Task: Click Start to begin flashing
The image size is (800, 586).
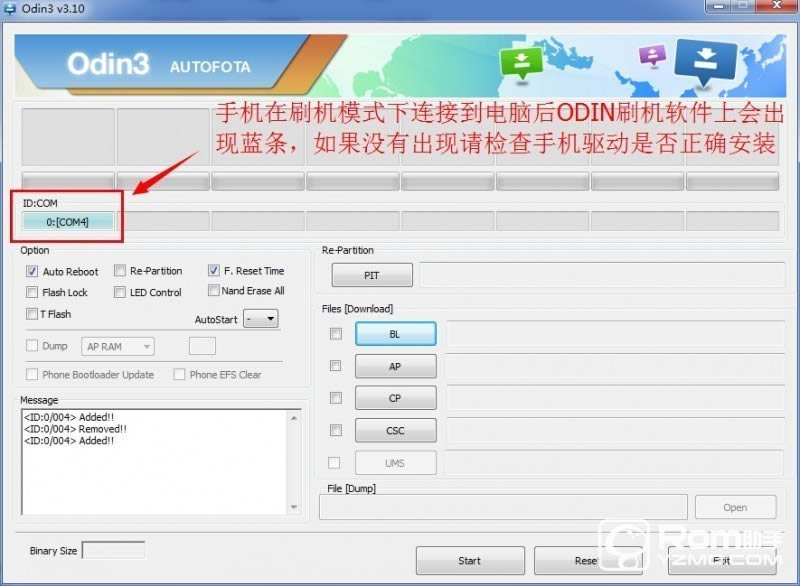Action: (470, 560)
